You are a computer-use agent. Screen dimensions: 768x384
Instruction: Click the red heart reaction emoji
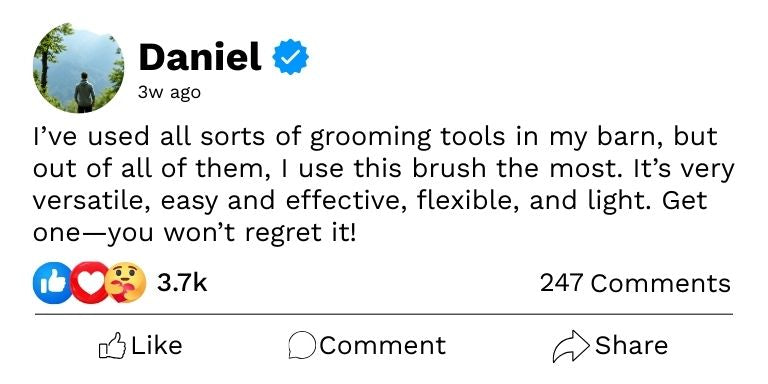89,283
